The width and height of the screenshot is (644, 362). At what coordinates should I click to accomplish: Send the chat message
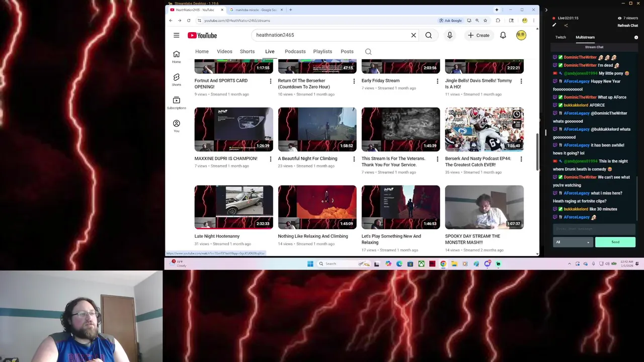pyautogui.click(x=615, y=242)
